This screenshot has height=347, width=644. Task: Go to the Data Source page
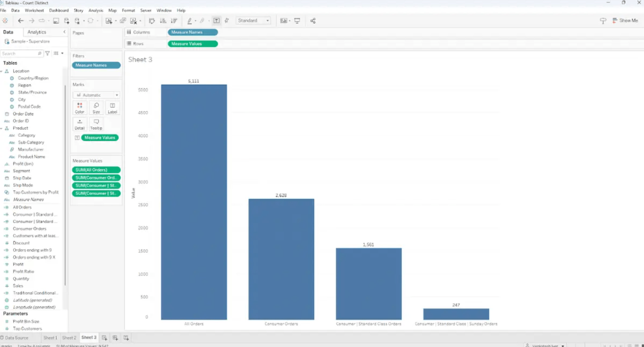pos(15,338)
